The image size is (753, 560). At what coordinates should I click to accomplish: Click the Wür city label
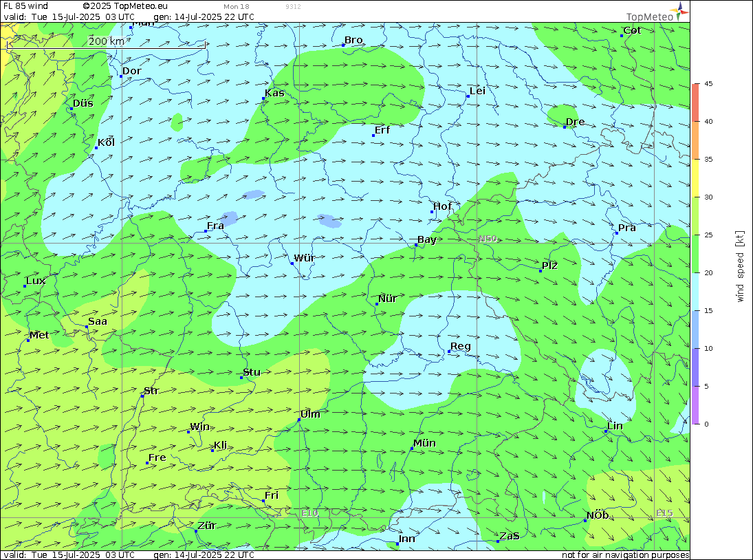305,258
